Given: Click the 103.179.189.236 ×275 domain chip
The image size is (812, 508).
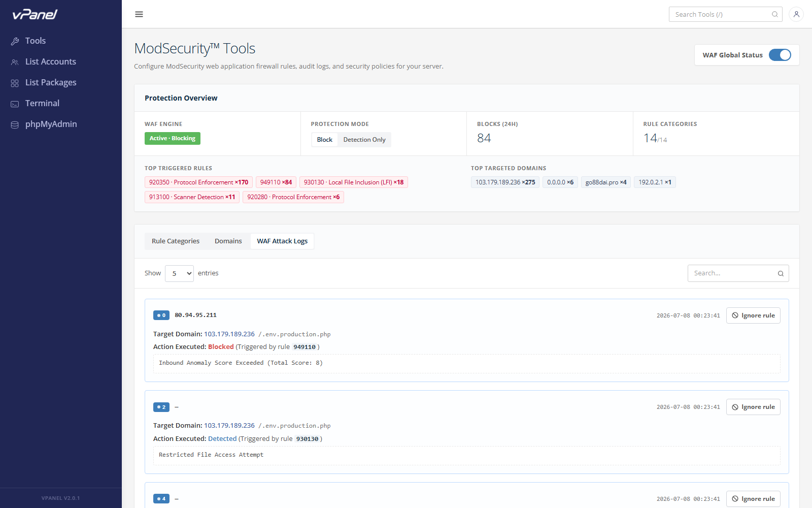Looking at the screenshot, I should (x=505, y=182).
